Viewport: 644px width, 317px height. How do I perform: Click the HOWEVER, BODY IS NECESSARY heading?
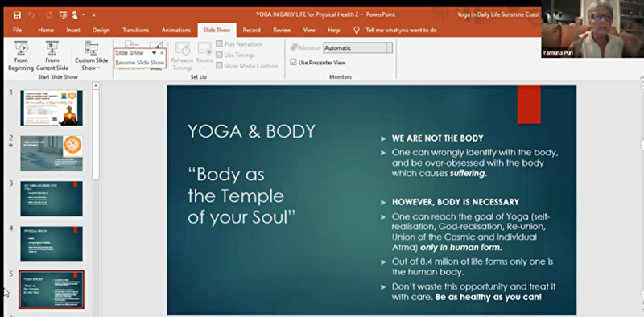(456, 202)
